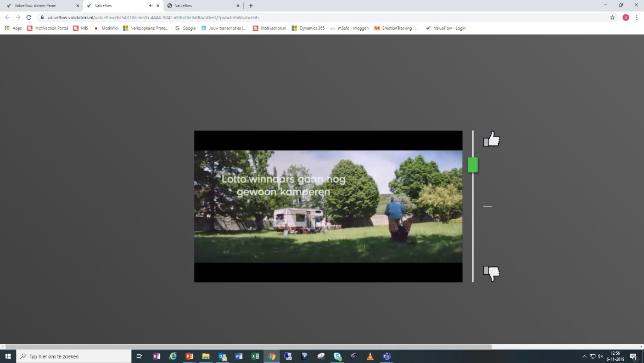Click the thumbs down icon
This screenshot has height=363, width=644.
tap(491, 273)
